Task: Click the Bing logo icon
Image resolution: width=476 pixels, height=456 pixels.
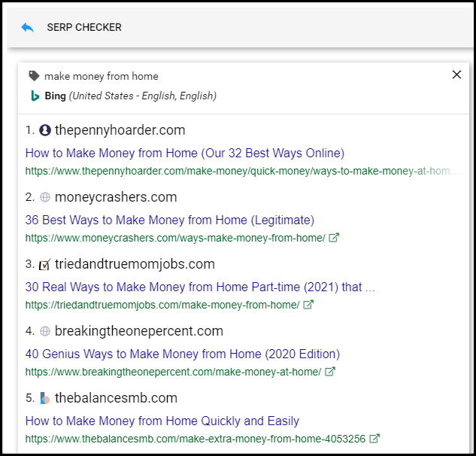Action: [35, 96]
